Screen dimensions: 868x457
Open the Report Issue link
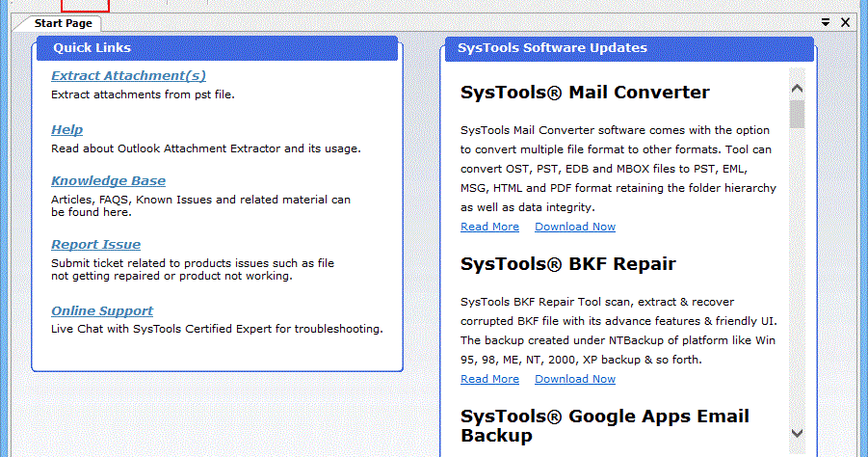pyautogui.click(x=95, y=244)
